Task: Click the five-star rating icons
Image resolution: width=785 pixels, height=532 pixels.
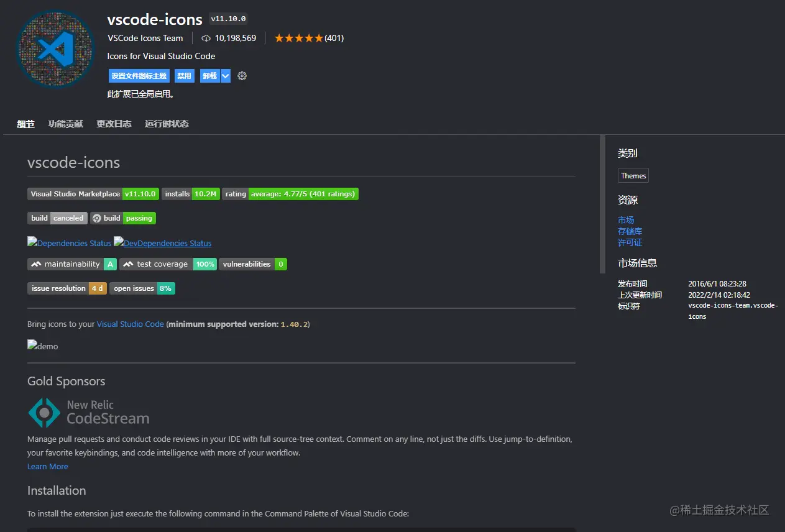Action: click(299, 38)
